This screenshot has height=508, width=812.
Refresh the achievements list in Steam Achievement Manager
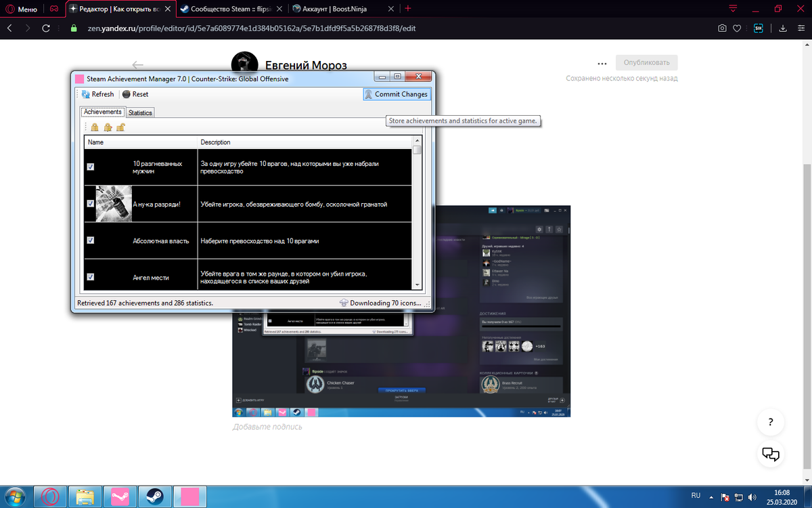pyautogui.click(x=97, y=94)
